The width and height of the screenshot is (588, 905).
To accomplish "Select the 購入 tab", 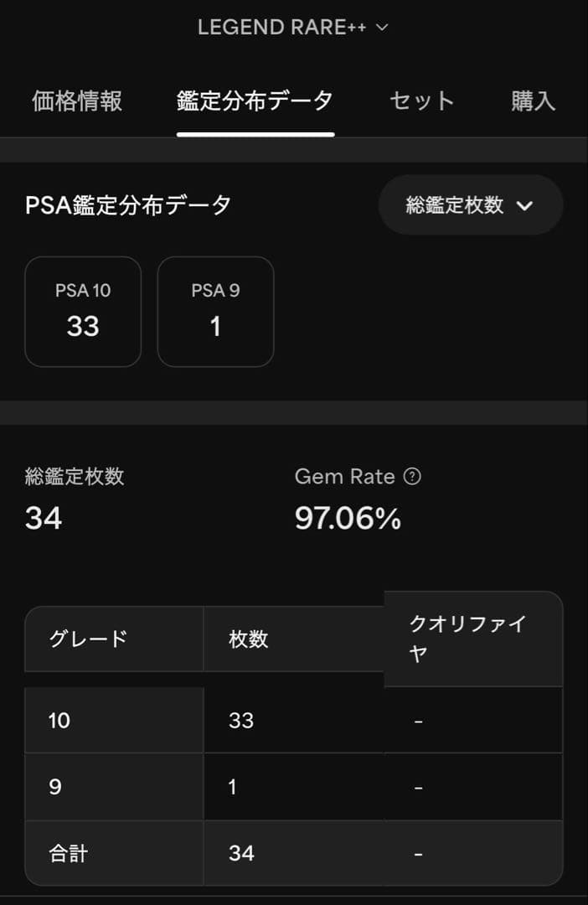I will pyautogui.click(x=534, y=101).
